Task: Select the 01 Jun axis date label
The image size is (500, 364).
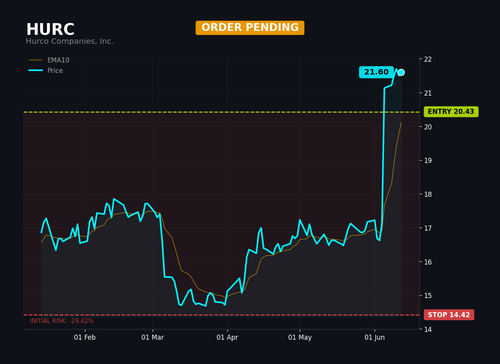Action: (x=375, y=337)
